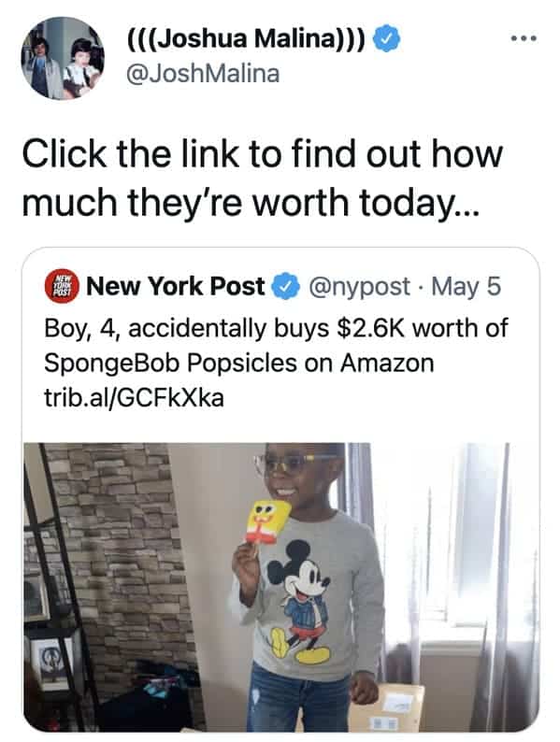The height and width of the screenshot is (742, 560).
Task: Click Joshua Malina's blue verified badge
Action: click(x=387, y=39)
